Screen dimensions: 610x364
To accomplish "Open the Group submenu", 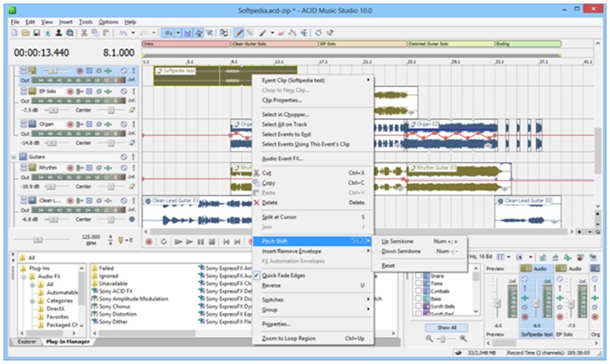I will pos(312,310).
